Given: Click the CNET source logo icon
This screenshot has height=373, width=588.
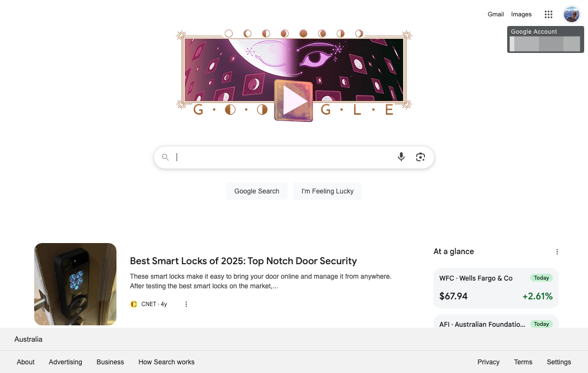Looking at the screenshot, I should (134, 304).
